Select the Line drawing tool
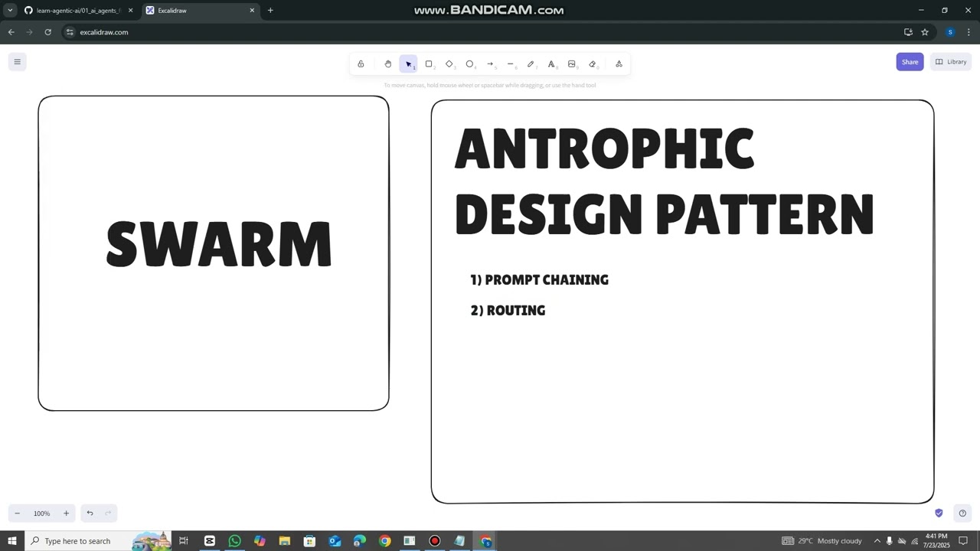 tap(511, 64)
